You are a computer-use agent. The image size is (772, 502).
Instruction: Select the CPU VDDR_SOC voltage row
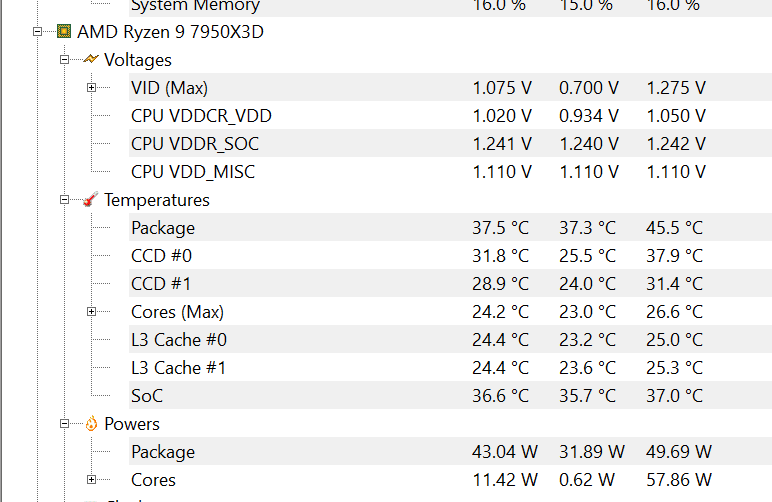pyautogui.click(x=195, y=144)
